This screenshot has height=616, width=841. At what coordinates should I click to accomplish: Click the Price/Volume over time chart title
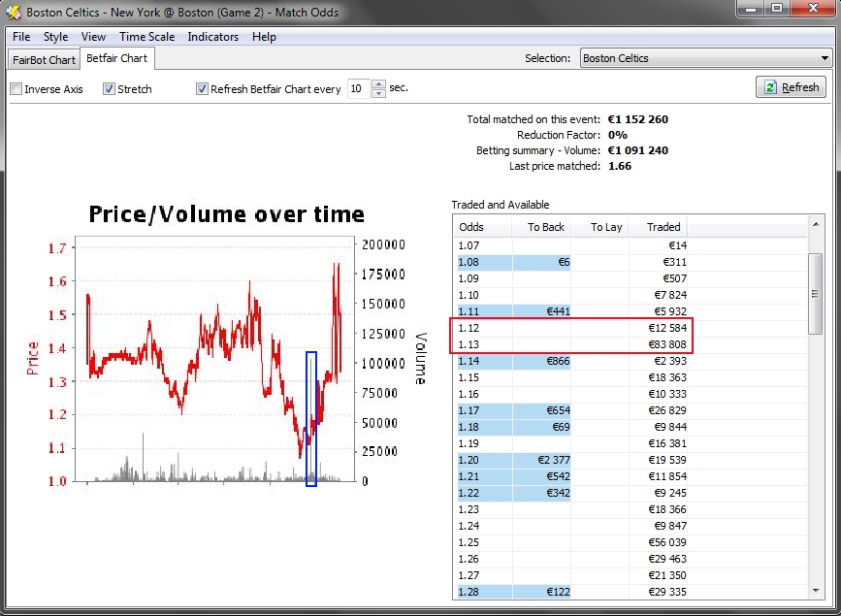pos(226,214)
